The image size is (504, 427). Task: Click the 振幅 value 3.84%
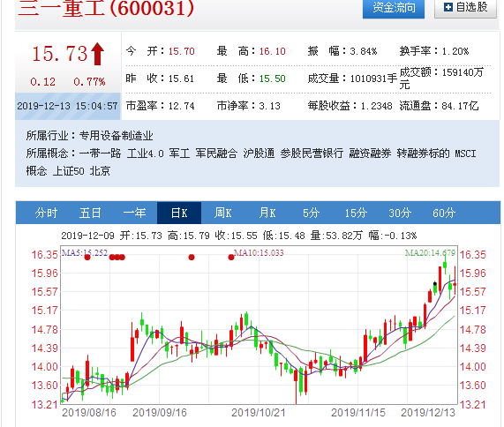pos(364,51)
